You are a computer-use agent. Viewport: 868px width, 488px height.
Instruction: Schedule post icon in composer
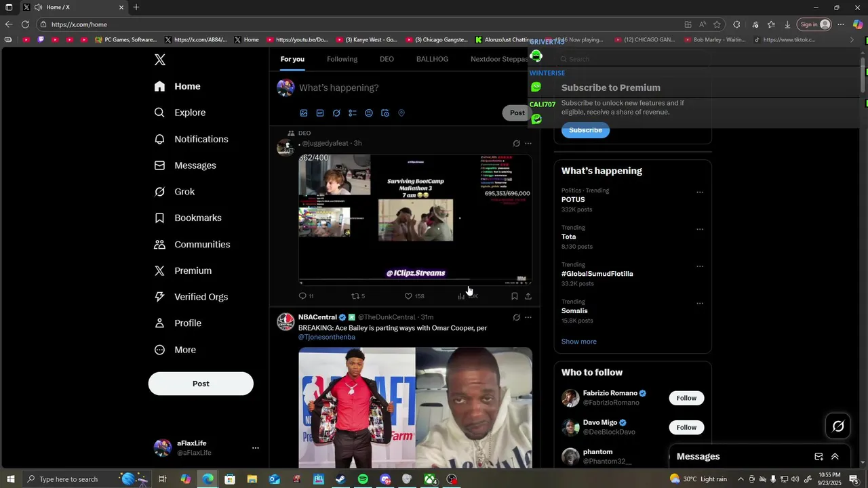(385, 113)
